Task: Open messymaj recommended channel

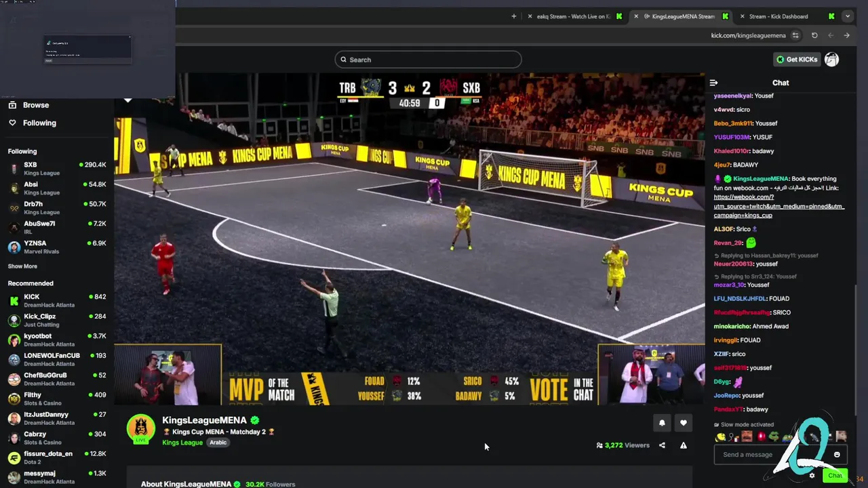Action: pyautogui.click(x=57, y=478)
